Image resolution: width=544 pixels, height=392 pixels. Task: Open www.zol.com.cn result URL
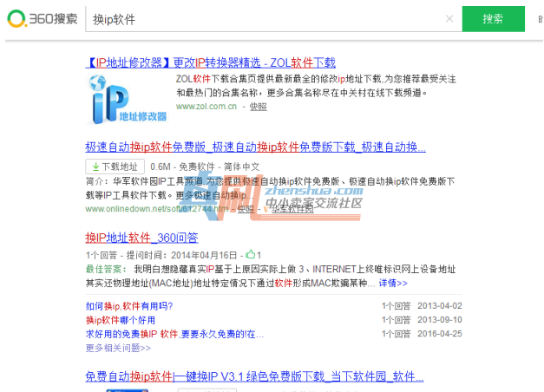coord(206,107)
